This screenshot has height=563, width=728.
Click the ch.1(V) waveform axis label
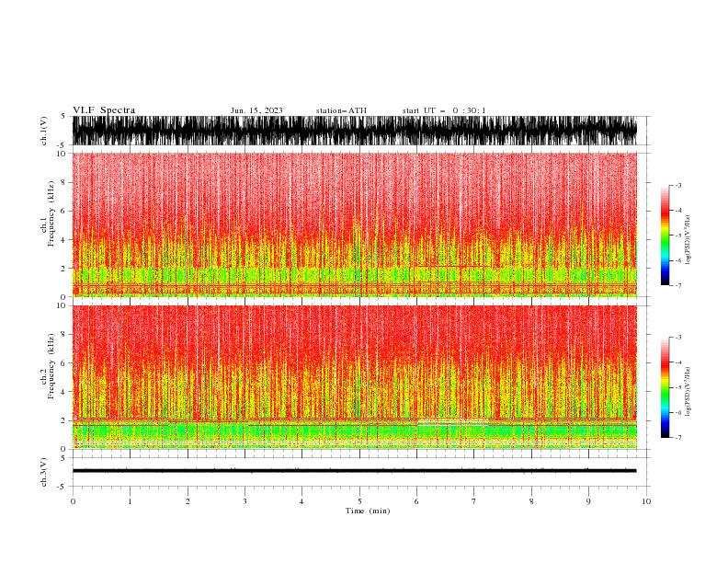click(44, 131)
